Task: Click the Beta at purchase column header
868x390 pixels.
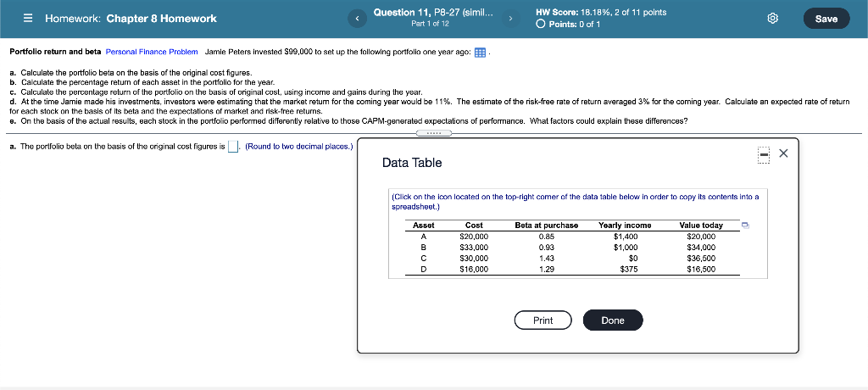Action: click(547, 226)
